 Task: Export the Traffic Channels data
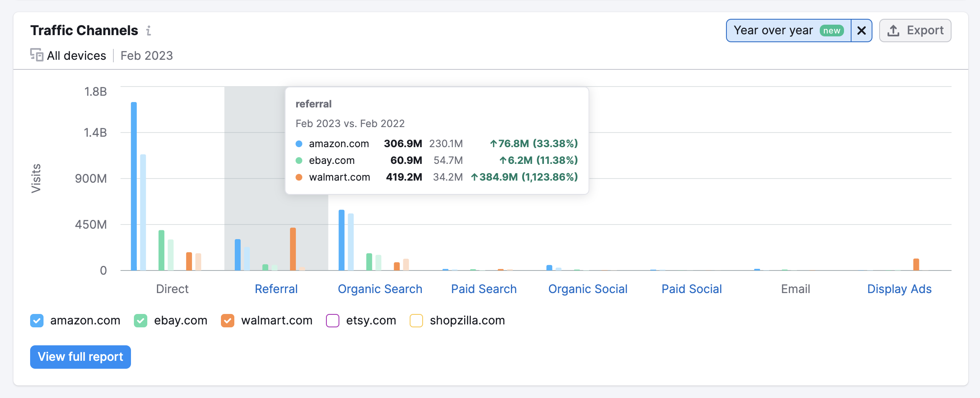[x=915, y=31]
